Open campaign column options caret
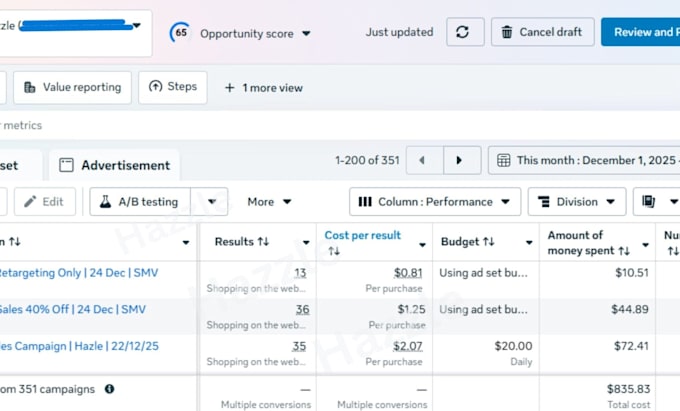Viewport: 680px width, 411px height. pos(186,242)
